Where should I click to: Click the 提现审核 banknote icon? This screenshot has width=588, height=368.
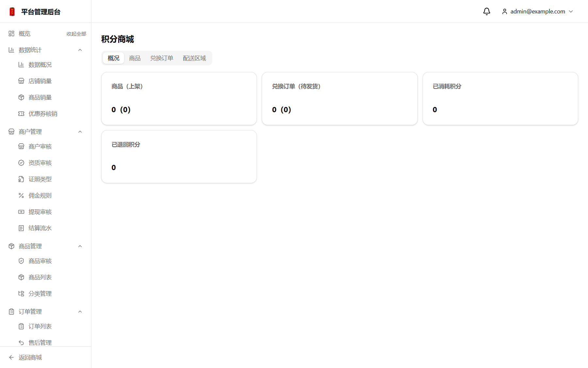pos(21,212)
